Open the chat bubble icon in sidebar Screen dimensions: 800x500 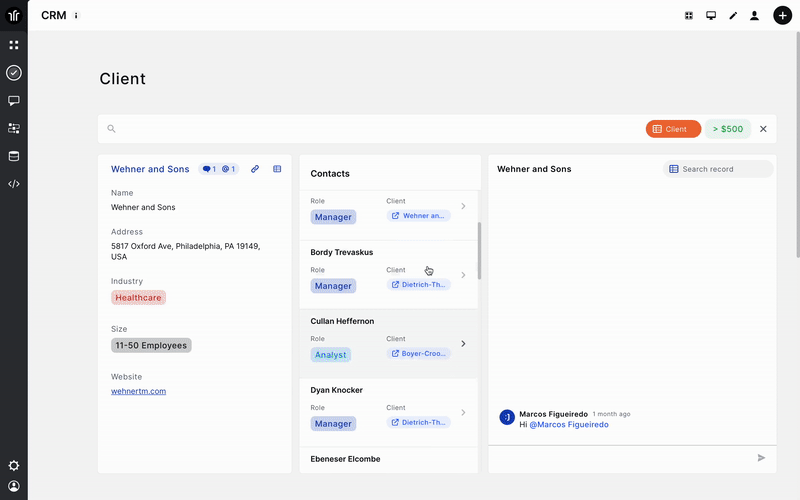(x=14, y=101)
